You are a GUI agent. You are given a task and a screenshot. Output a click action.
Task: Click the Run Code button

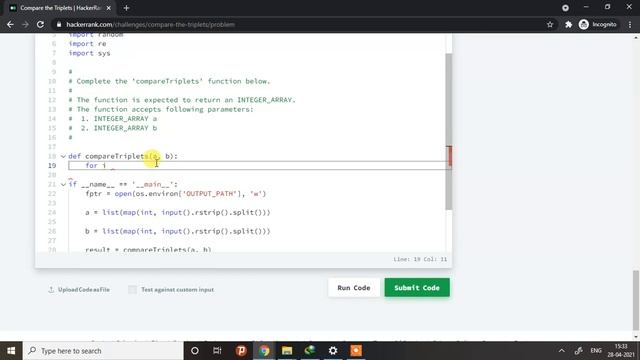(354, 288)
